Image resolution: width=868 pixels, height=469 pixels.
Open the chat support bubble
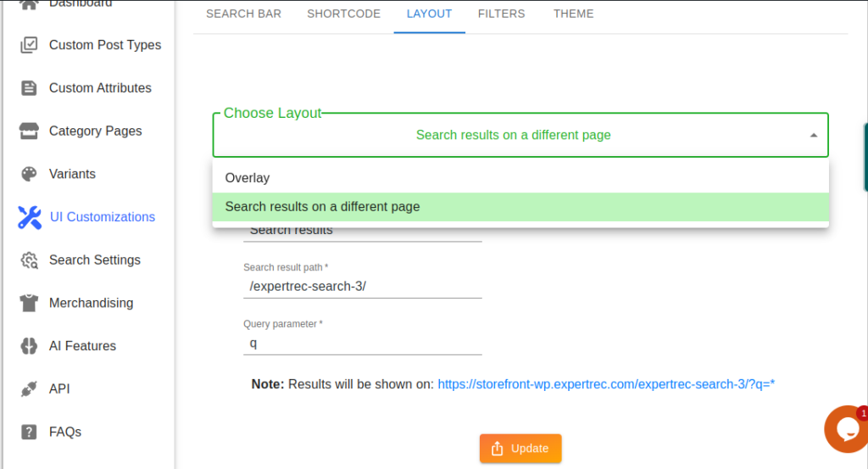(844, 429)
